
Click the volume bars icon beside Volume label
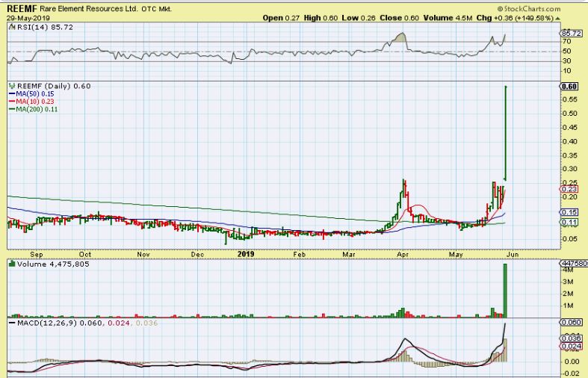(x=12, y=264)
